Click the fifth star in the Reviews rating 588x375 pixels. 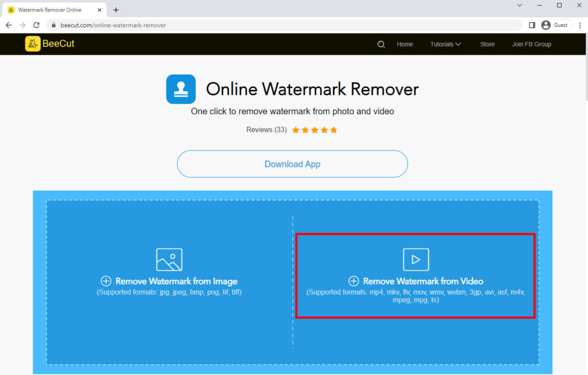pyautogui.click(x=334, y=130)
